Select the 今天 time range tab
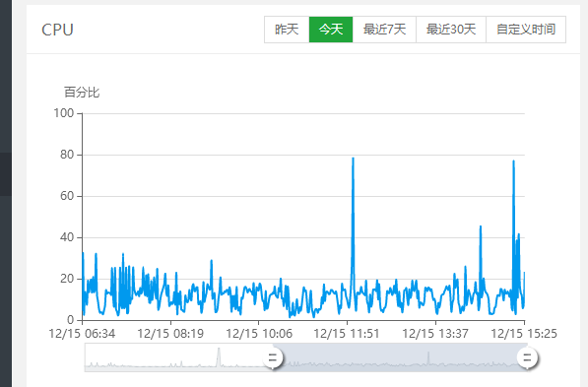 pos(331,30)
